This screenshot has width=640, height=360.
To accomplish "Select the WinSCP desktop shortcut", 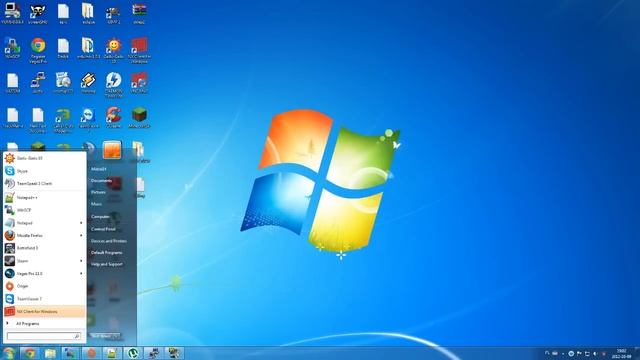I will 13,48.
